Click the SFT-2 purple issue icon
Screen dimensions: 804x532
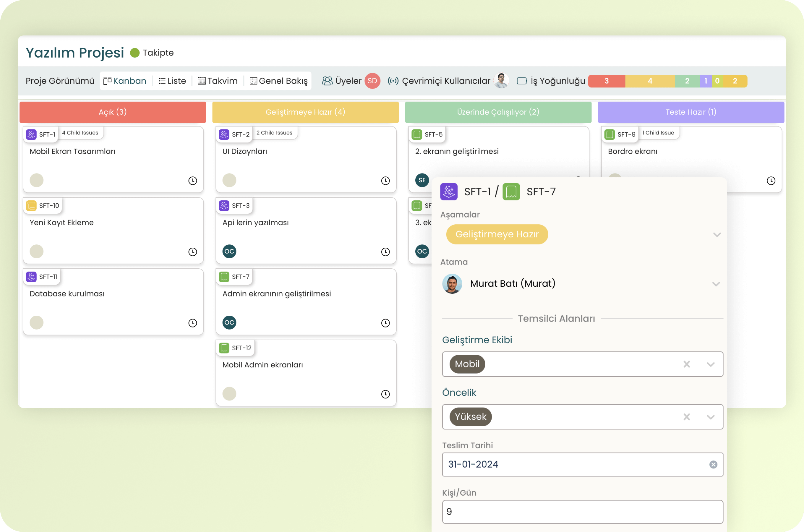[224, 134]
